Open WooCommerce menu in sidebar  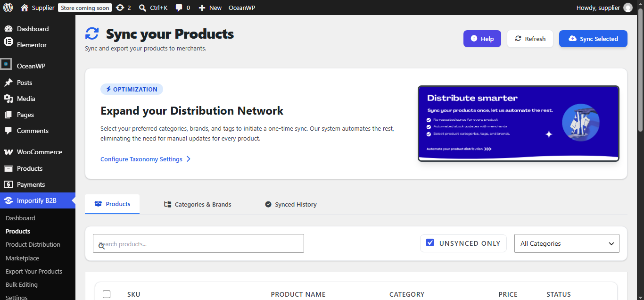click(40, 152)
